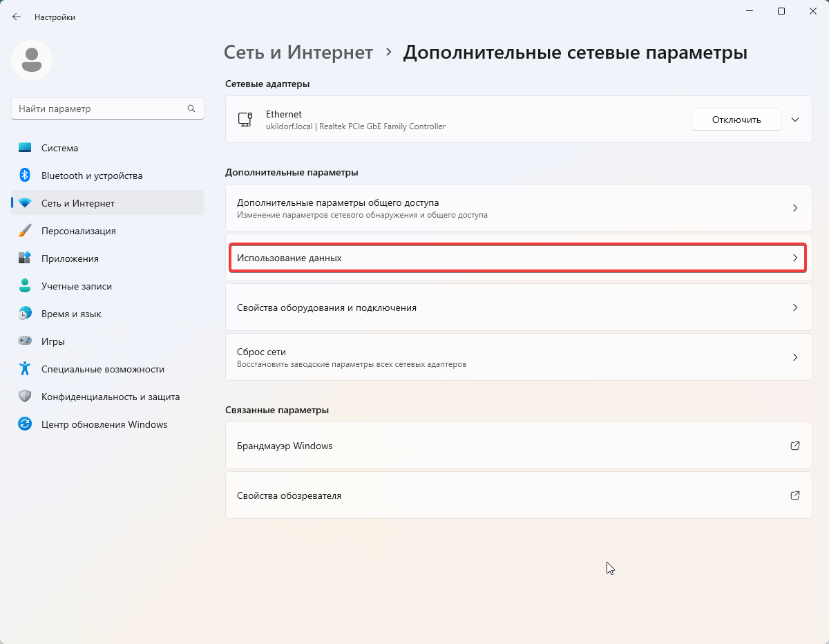The width and height of the screenshot is (829, 644).
Task: Open Центр обновления Windows section
Action: [x=108, y=424]
